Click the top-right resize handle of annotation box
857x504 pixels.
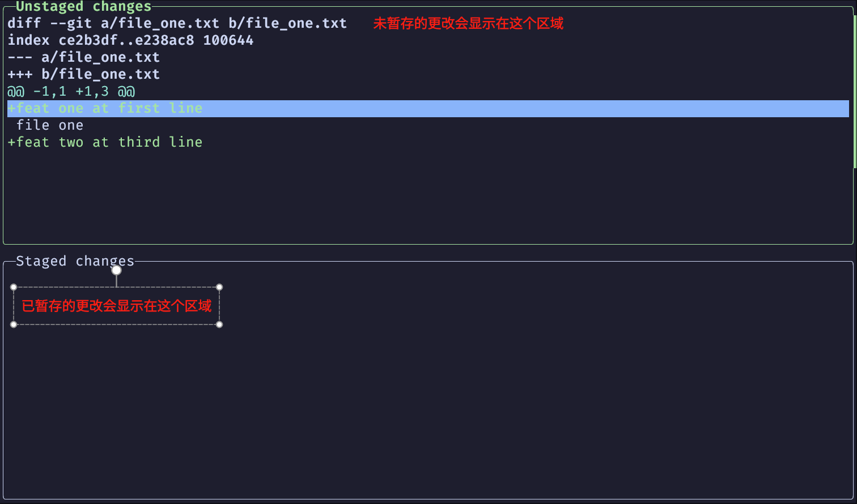(219, 287)
